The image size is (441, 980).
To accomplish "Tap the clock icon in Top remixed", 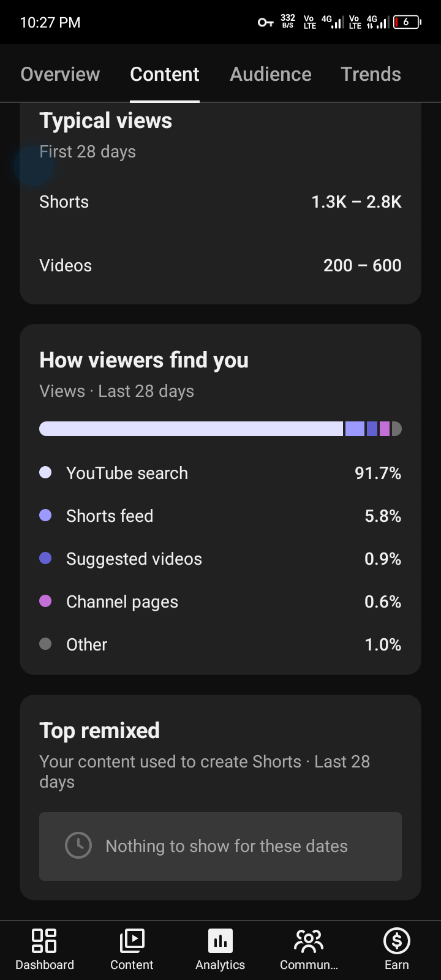I will click(78, 845).
